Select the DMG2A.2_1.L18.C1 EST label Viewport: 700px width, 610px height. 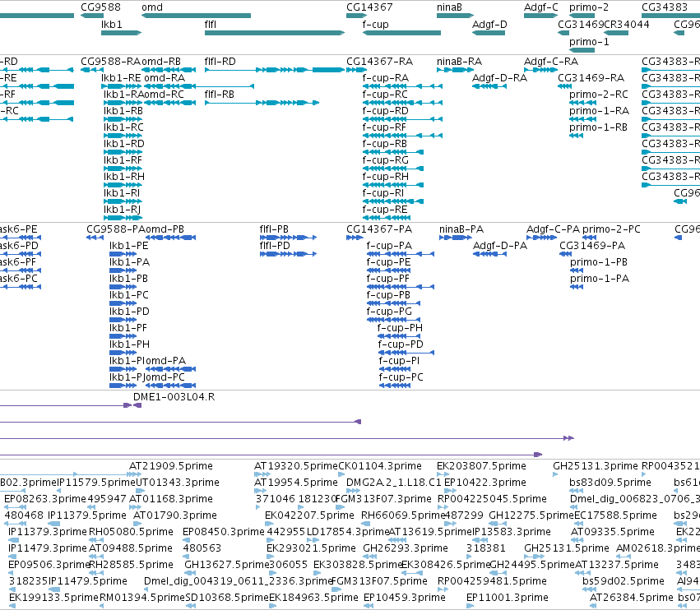click(x=394, y=483)
